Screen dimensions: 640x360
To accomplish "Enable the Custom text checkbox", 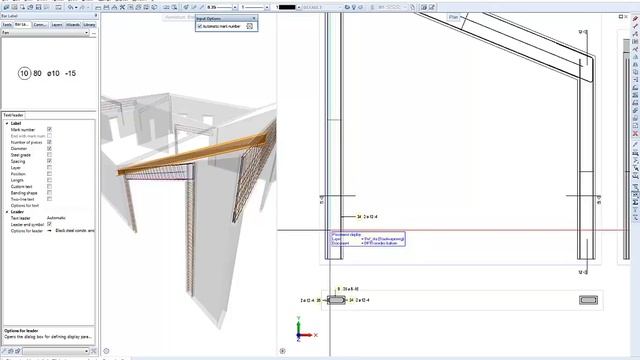I will [49, 187].
